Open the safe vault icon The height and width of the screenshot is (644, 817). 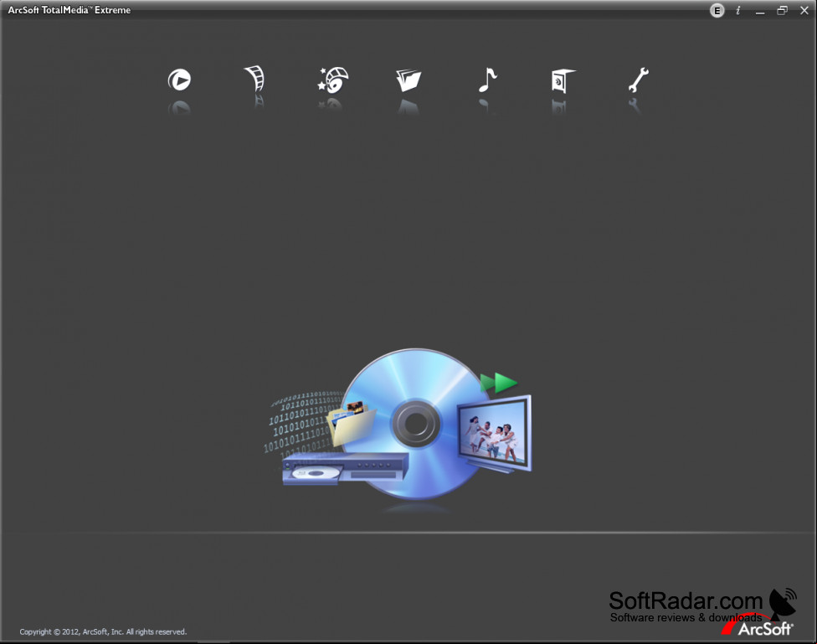[x=563, y=81]
